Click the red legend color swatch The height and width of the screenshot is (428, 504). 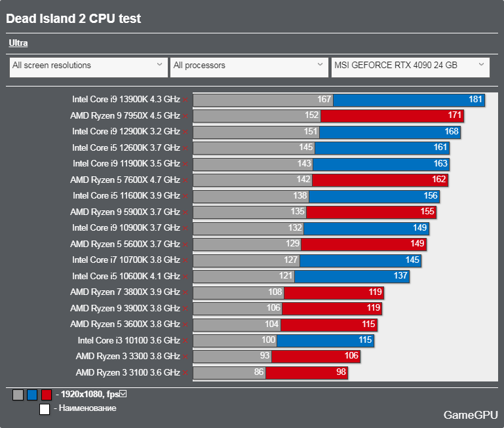(47, 395)
